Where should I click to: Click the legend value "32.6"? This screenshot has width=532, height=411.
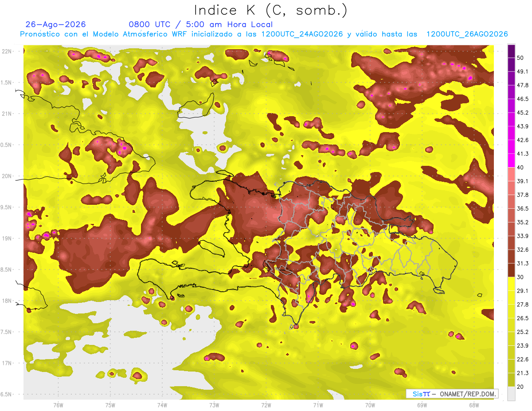click(x=523, y=250)
